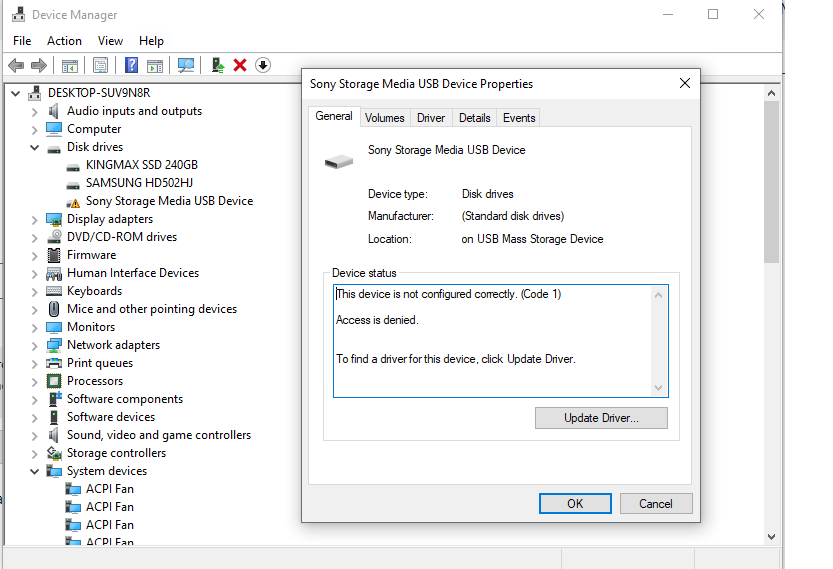Click the Action Pane toggle toolbar icon
The height and width of the screenshot is (569, 833).
155,65
